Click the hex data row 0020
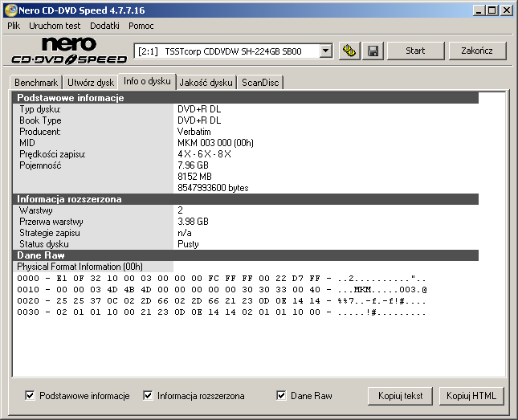The image size is (518, 420). [x=222, y=301]
